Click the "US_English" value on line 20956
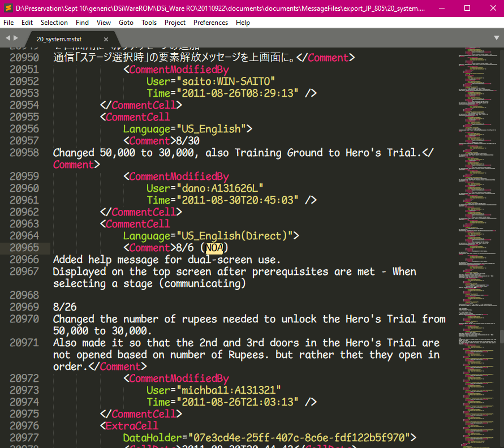Image resolution: width=504 pixels, height=448 pixels. pos(211,129)
